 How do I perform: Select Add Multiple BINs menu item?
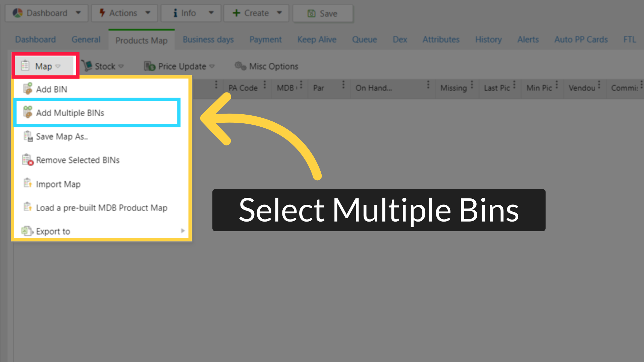tap(70, 113)
